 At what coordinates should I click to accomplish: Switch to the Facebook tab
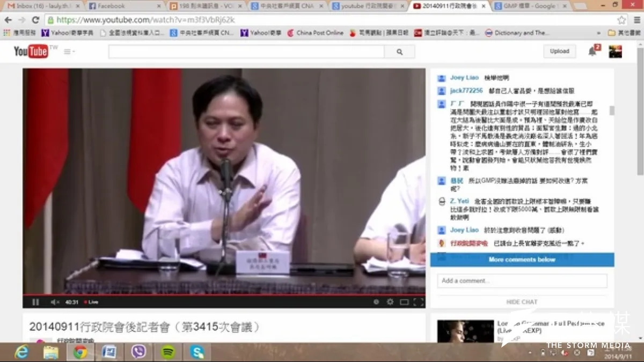pyautogui.click(x=125, y=6)
